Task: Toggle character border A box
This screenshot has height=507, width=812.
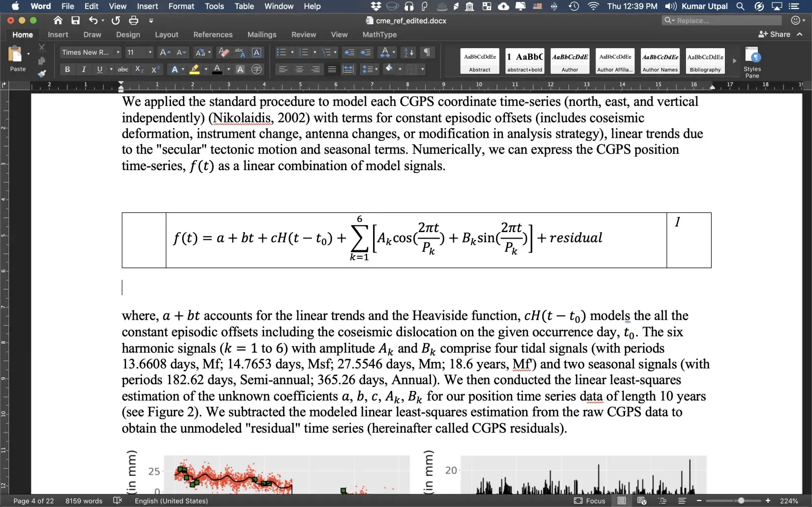Action: [256, 52]
